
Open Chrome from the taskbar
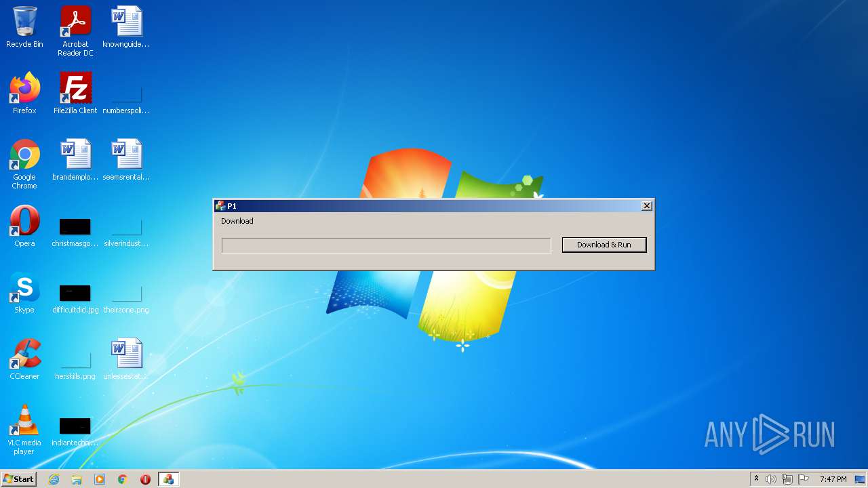click(x=123, y=479)
